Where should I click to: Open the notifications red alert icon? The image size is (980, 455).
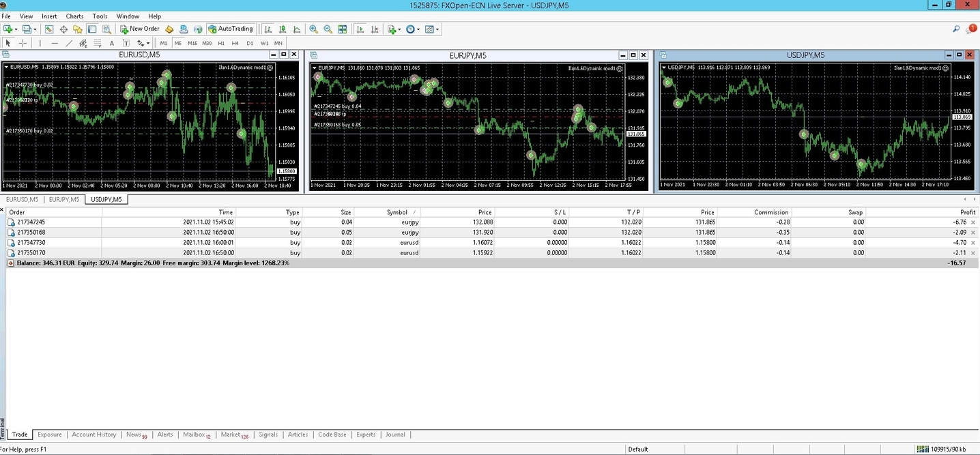click(x=972, y=29)
